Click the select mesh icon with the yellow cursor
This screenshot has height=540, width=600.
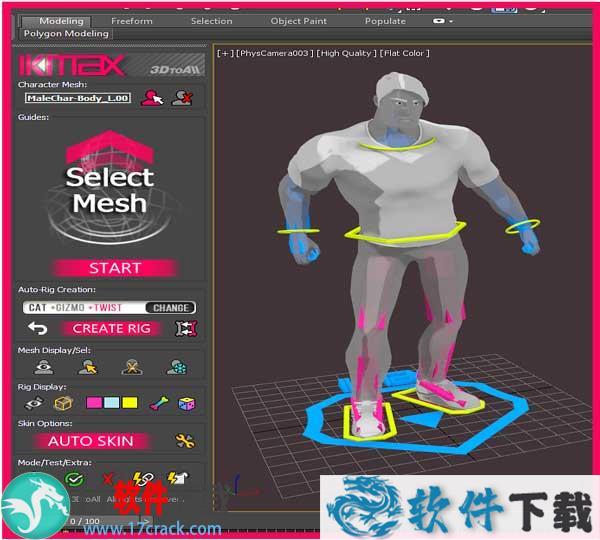[x=88, y=367]
